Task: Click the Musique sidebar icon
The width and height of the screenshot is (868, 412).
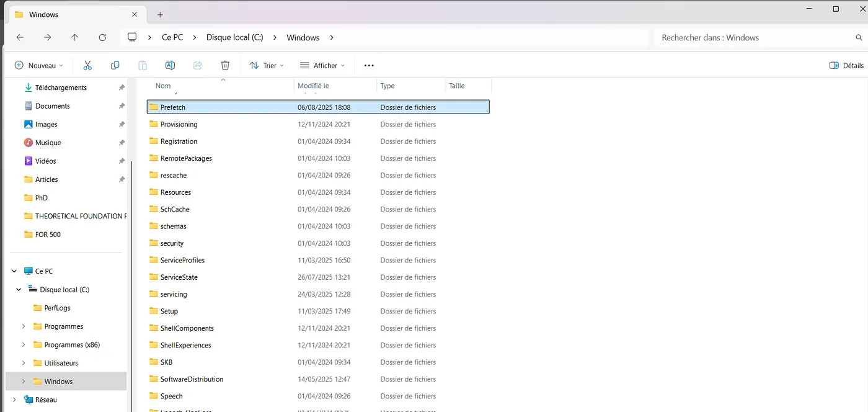Action: tap(28, 142)
